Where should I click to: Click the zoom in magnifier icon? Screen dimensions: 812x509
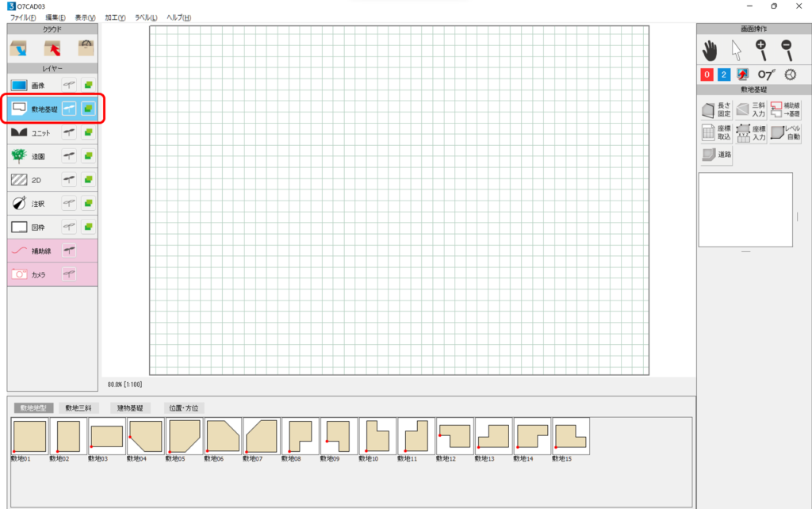click(x=761, y=50)
